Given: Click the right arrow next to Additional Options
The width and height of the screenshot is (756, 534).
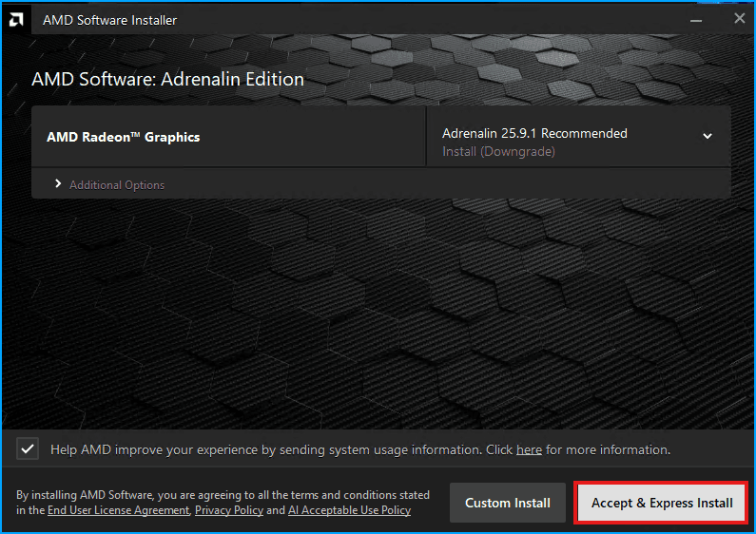Looking at the screenshot, I should click(58, 184).
